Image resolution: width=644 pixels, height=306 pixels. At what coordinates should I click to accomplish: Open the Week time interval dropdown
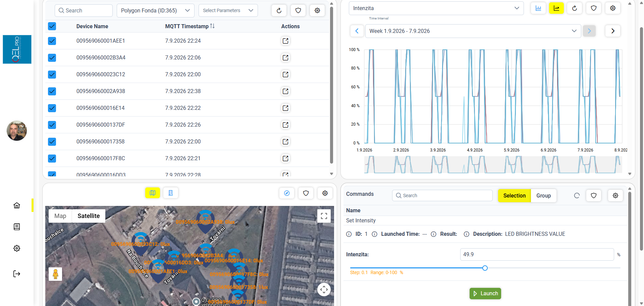point(473,31)
